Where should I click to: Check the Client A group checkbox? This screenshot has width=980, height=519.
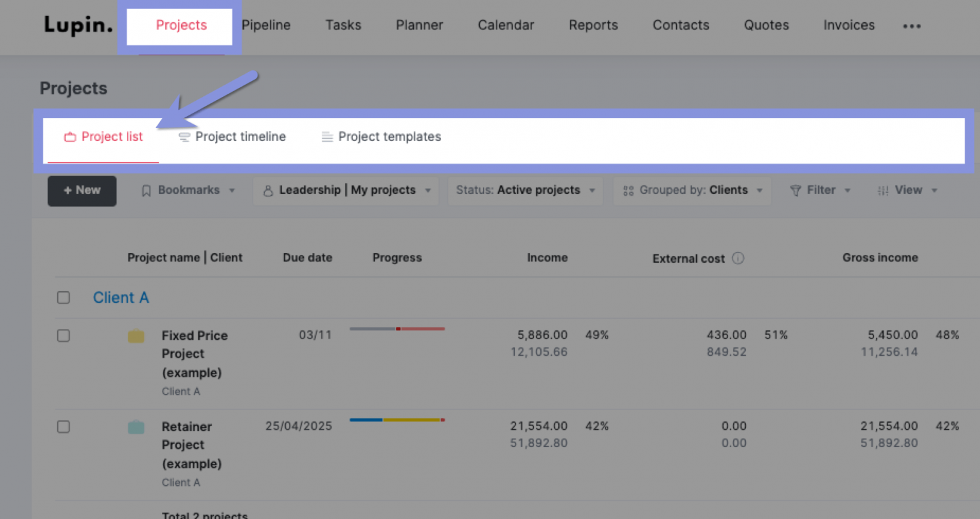[x=63, y=297]
